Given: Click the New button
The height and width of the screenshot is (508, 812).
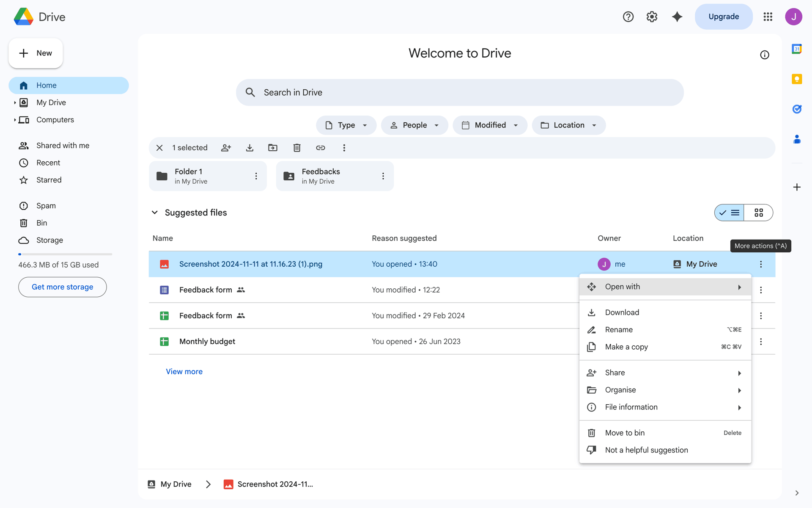Looking at the screenshot, I should tap(36, 53).
